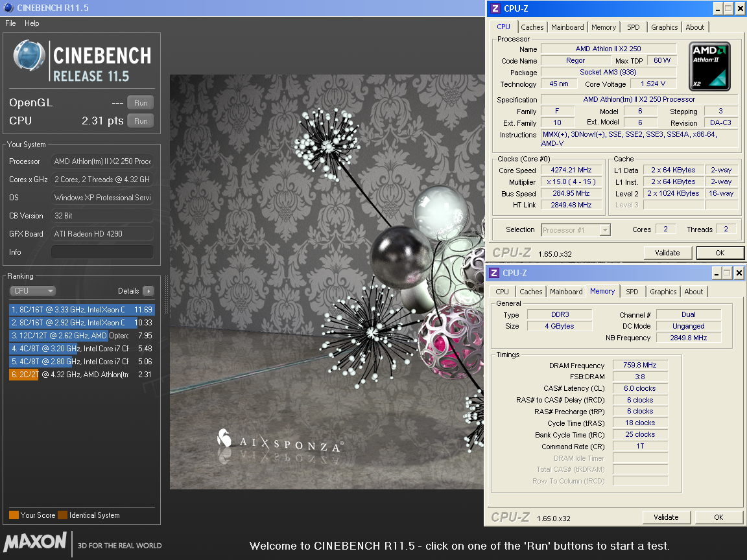The width and height of the screenshot is (747, 560).
Task: Click the Code Name value Regor
Action: coord(576,60)
